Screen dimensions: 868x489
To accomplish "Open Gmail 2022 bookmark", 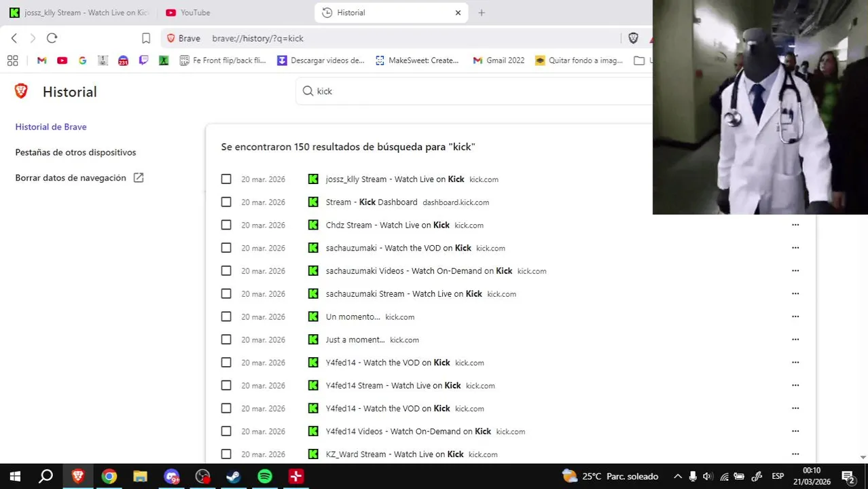I will point(499,60).
